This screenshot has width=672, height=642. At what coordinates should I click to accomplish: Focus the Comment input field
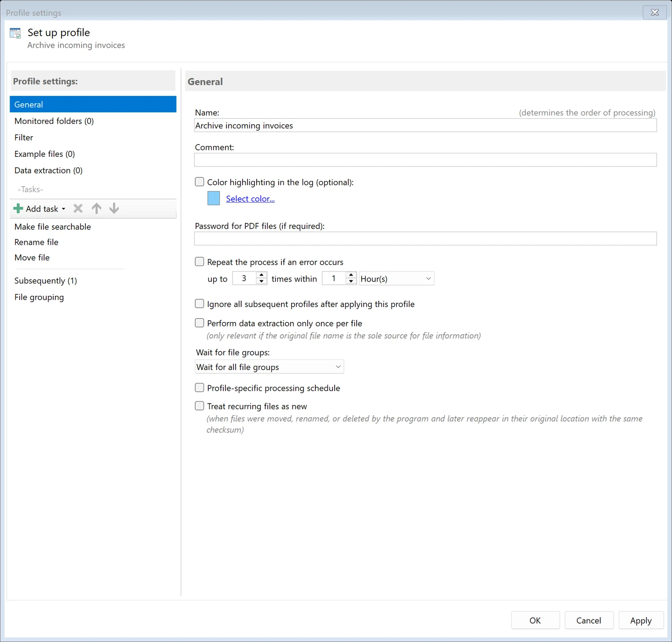click(x=425, y=160)
